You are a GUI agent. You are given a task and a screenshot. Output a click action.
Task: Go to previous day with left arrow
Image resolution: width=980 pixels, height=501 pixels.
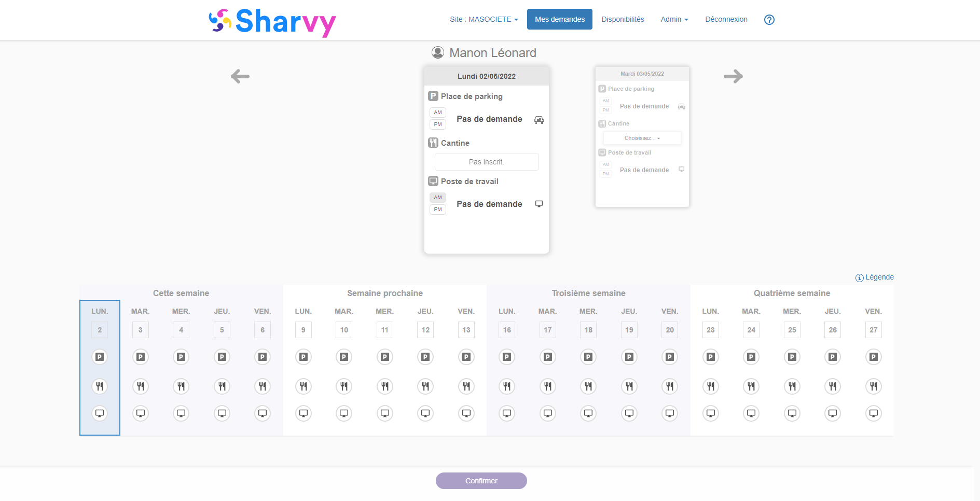click(x=240, y=76)
